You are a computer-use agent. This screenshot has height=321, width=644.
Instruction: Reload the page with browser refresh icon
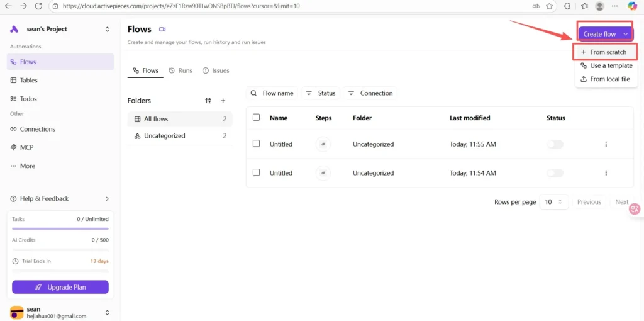tap(39, 6)
